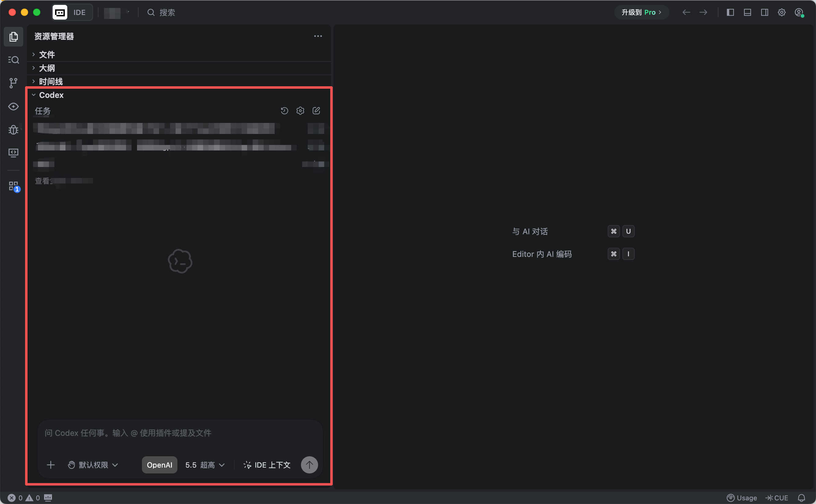The width and height of the screenshot is (816, 504).
Task: Go forward with the right arrow icon
Action: click(x=703, y=12)
